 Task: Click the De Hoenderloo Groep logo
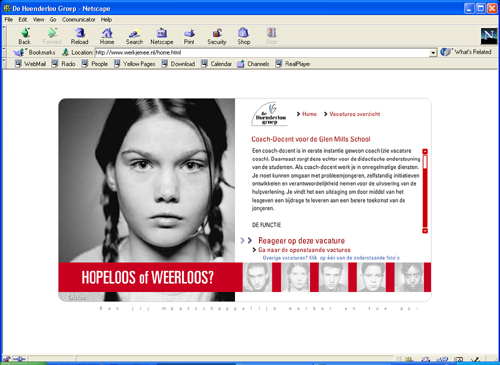[x=270, y=114]
